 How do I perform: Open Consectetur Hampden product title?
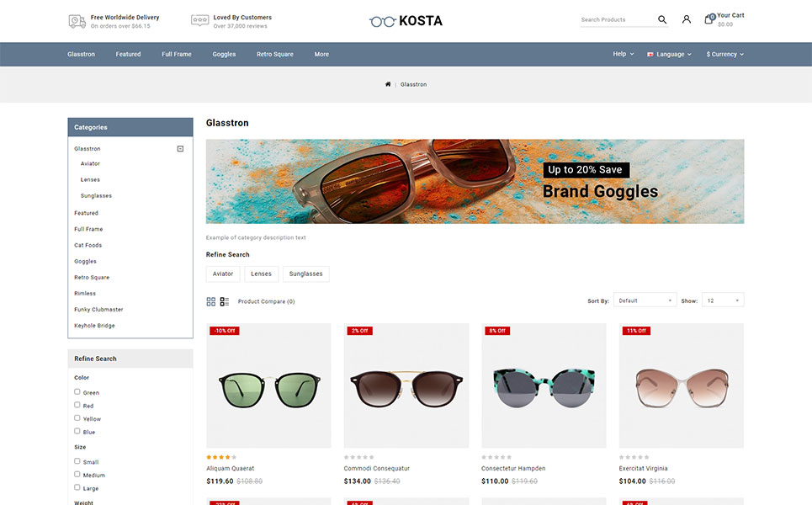point(513,468)
